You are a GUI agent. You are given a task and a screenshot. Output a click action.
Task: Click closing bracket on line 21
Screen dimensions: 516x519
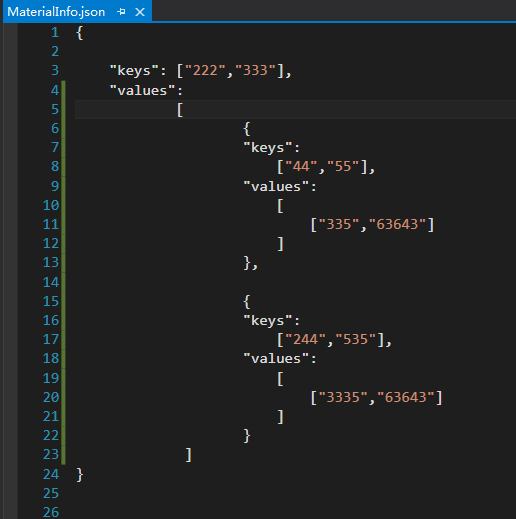tap(280, 417)
